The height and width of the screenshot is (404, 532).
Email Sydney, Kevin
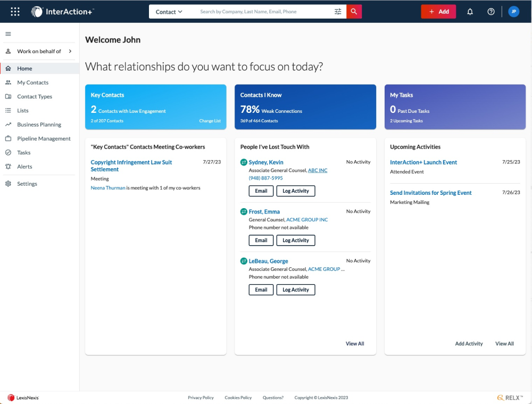(261, 191)
